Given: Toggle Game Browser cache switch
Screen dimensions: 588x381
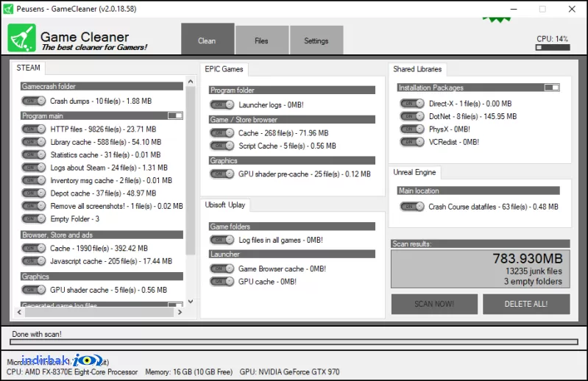Looking at the screenshot, I should (222, 268).
